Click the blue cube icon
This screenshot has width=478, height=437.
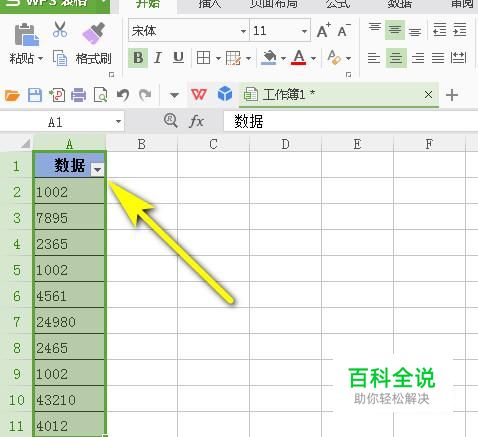pyautogui.click(x=225, y=94)
